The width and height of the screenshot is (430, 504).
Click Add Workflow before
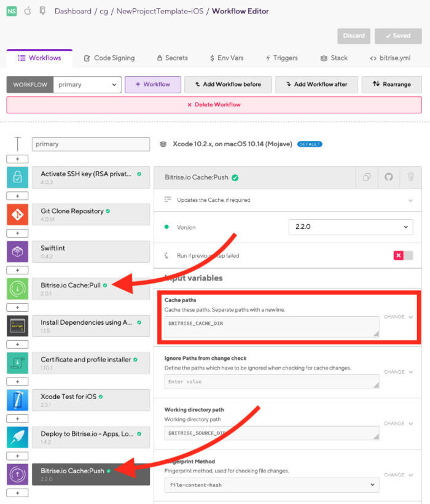228,85
